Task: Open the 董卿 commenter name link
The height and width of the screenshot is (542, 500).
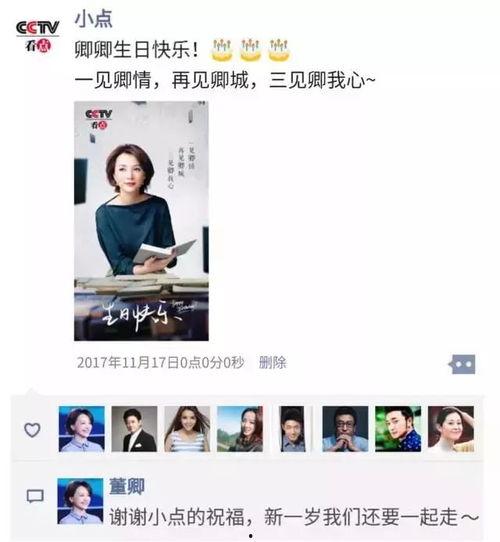Action: 127,487
